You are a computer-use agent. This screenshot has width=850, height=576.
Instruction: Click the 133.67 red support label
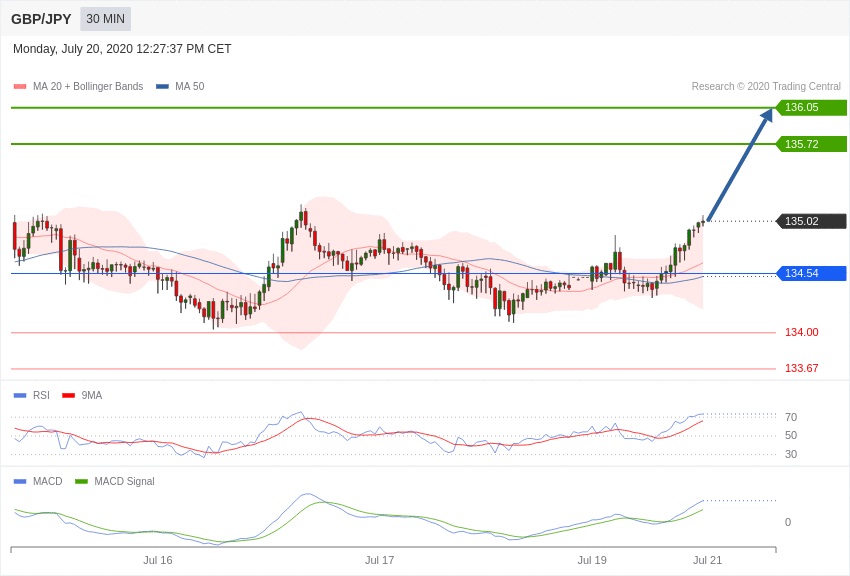(x=801, y=368)
